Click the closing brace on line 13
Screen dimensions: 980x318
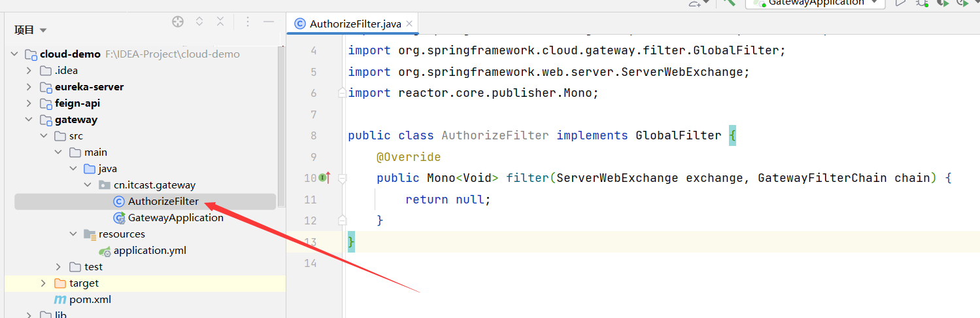[x=351, y=242]
